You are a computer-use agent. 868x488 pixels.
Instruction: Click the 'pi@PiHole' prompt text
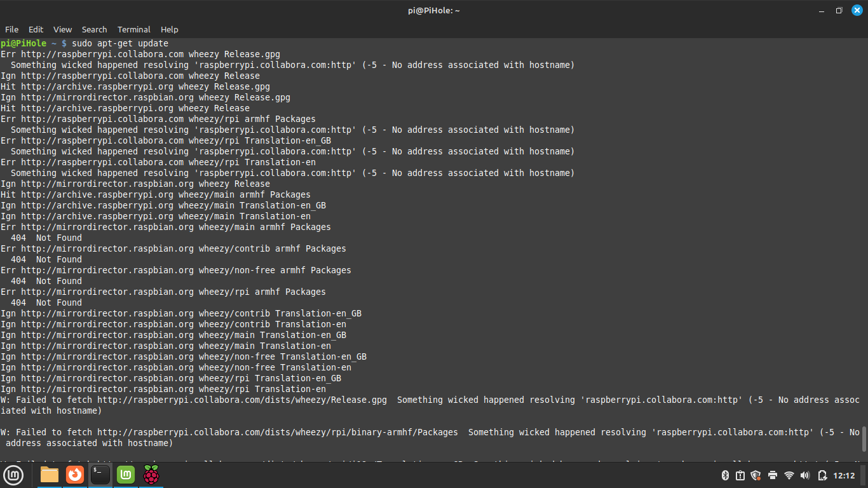coord(24,43)
